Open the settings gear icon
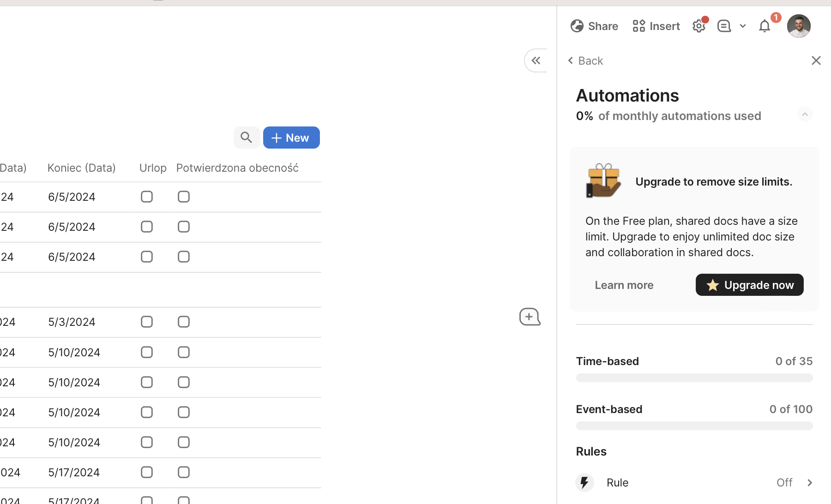 pos(699,26)
